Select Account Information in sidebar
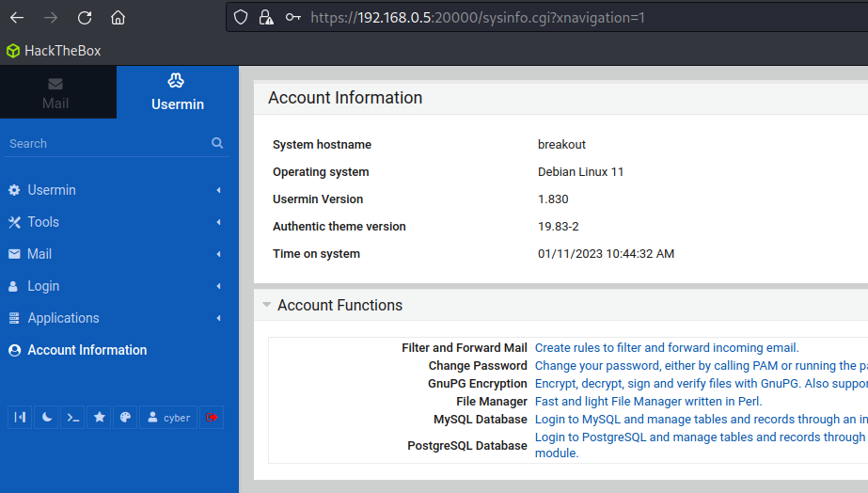868x493 pixels. click(87, 350)
